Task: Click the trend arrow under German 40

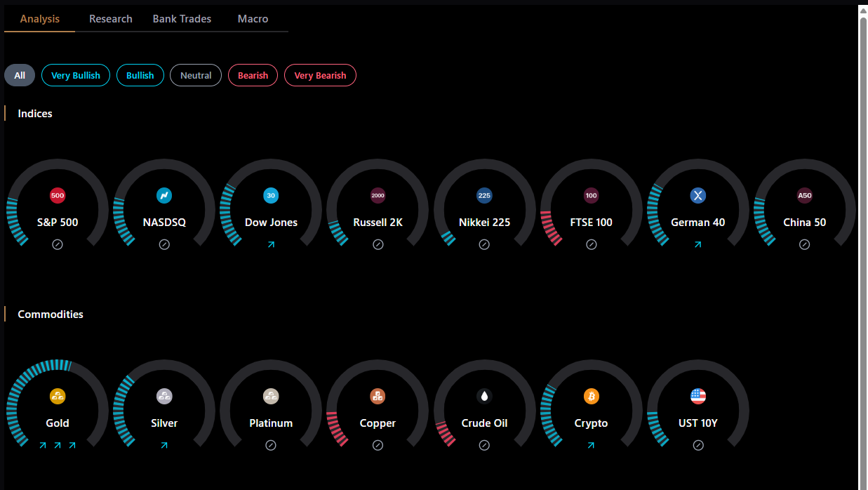Action: 697,244
